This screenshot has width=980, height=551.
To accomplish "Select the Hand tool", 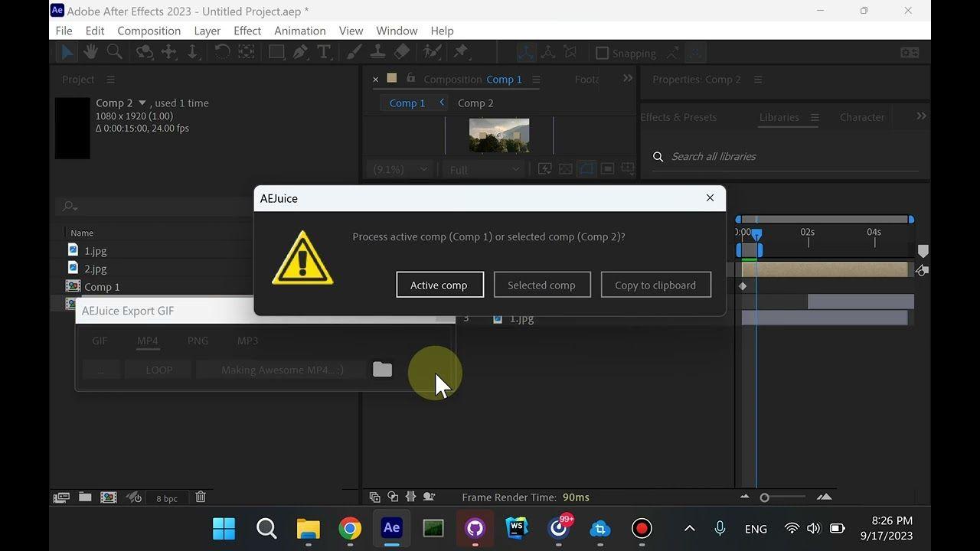I will click(90, 52).
